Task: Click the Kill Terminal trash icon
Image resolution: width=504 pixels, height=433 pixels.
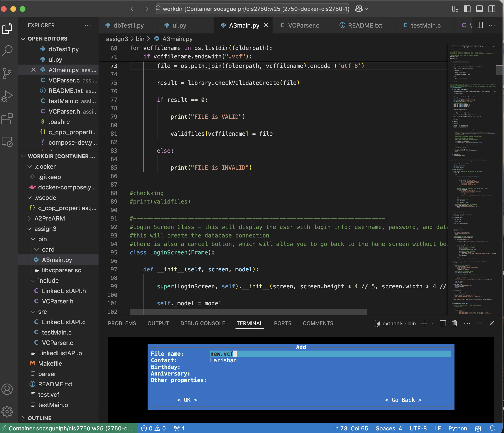Action: pyautogui.click(x=454, y=323)
